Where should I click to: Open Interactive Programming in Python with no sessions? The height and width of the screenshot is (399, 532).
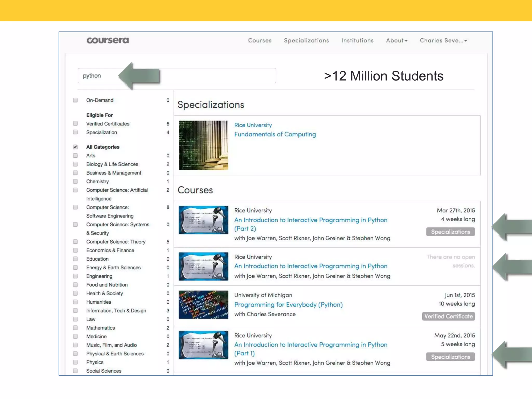pos(311,266)
